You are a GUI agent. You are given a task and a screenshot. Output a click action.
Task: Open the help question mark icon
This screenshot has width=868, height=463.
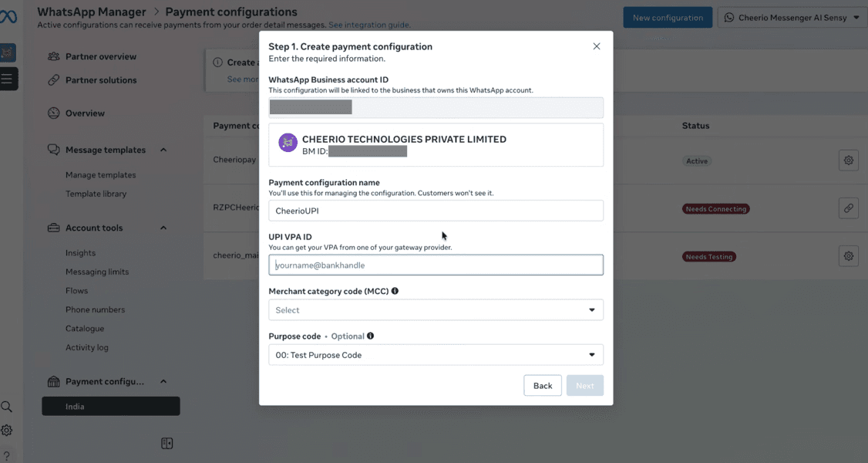pyautogui.click(x=7, y=456)
